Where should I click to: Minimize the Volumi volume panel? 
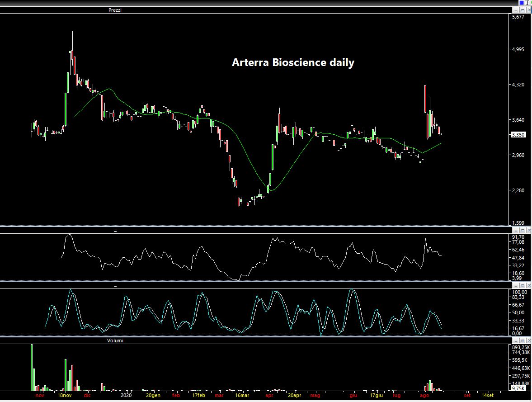(516, 341)
